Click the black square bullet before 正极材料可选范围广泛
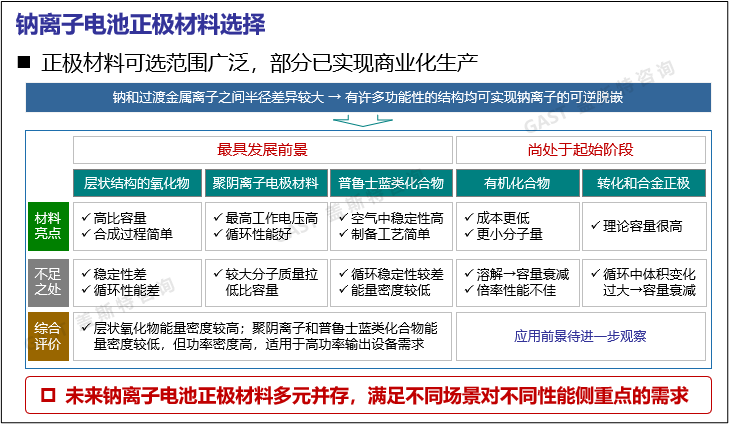Image resolution: width=729 pixels, height=424 pixels. pos(26,64)
